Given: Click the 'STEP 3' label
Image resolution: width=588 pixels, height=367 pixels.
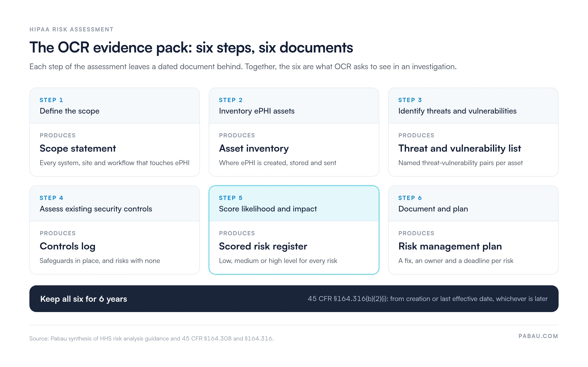Looking at the screenshot, I should click(x=410, y=100).
